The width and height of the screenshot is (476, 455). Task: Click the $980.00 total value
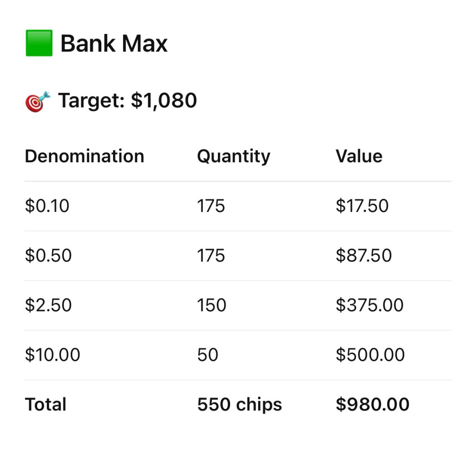[372, 404]
